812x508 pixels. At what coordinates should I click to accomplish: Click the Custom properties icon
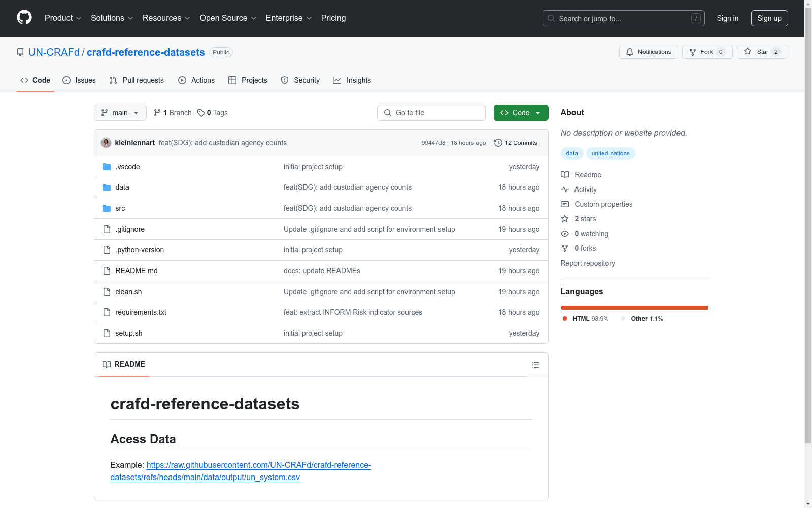click(x=565, y=204)
